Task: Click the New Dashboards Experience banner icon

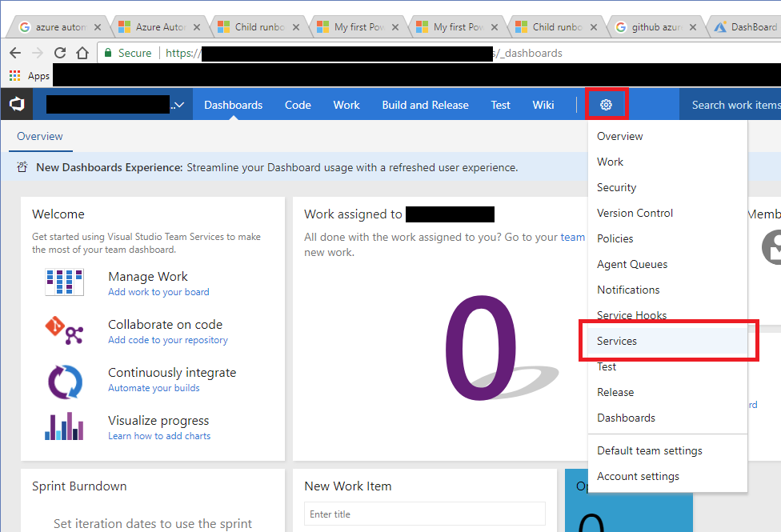Action: [x=22, y=167]
